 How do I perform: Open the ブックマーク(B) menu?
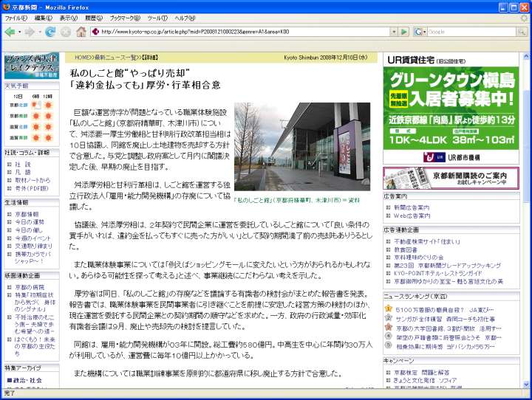126,18
